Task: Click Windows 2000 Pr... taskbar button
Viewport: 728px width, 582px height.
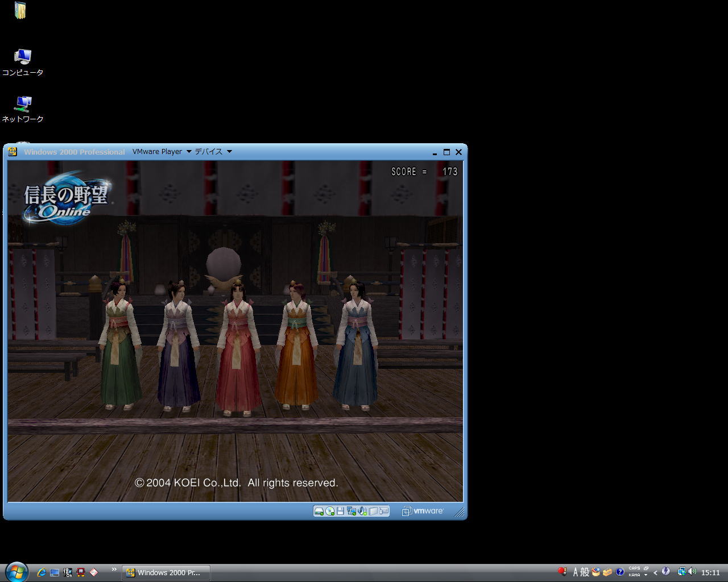Action: click(x=166, y=572)
